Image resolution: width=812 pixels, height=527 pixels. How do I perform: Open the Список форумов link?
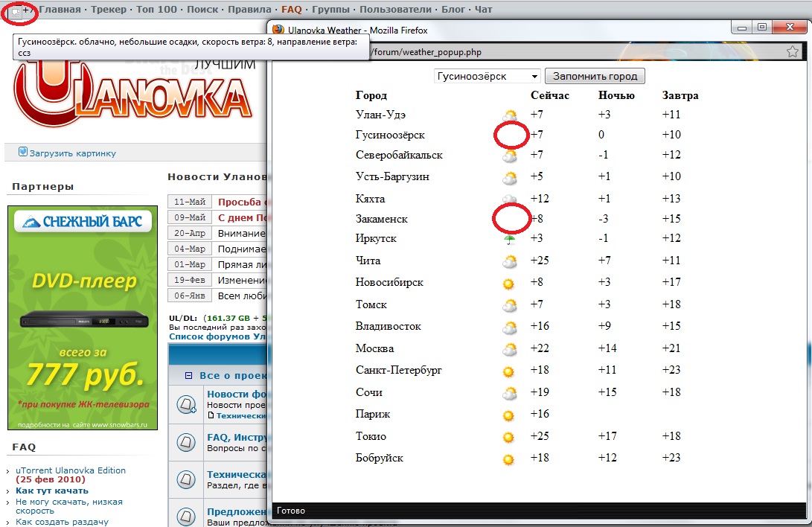point(217,336)
